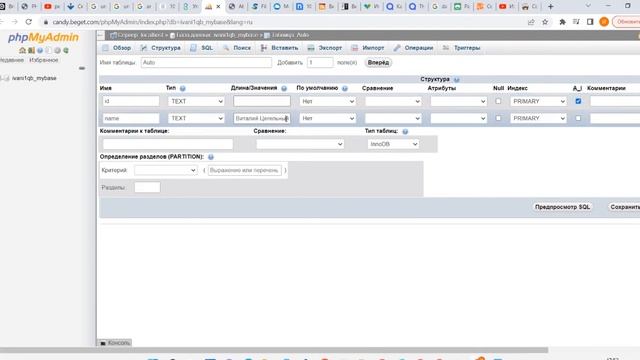Open the orange profile avatar
The width and height of the screenshot is (640, 360).
point(604,22)
